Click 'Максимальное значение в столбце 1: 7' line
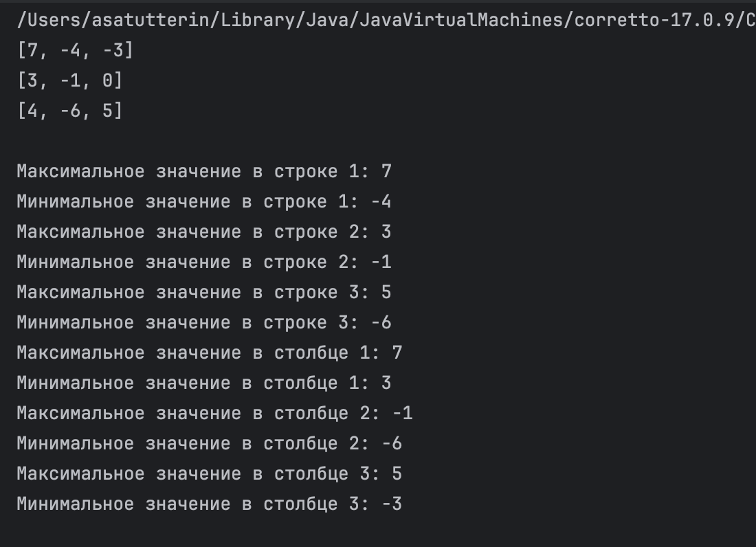 [210, 353]
